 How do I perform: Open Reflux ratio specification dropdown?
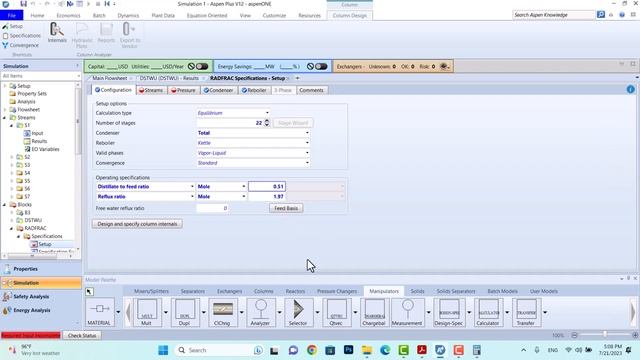[x=192, y=196]
